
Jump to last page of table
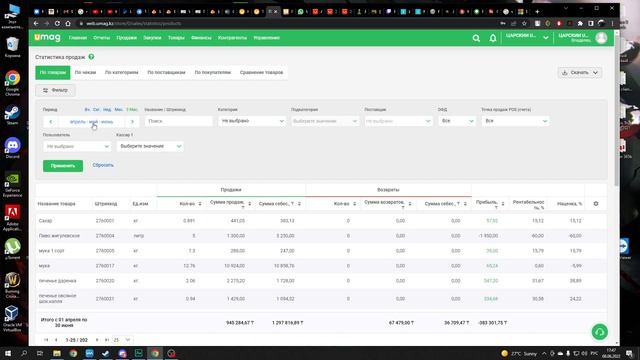(107, 340)
